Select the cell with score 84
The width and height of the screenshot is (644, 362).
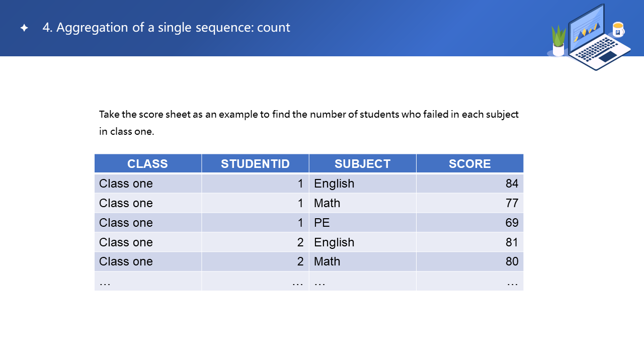469,184
